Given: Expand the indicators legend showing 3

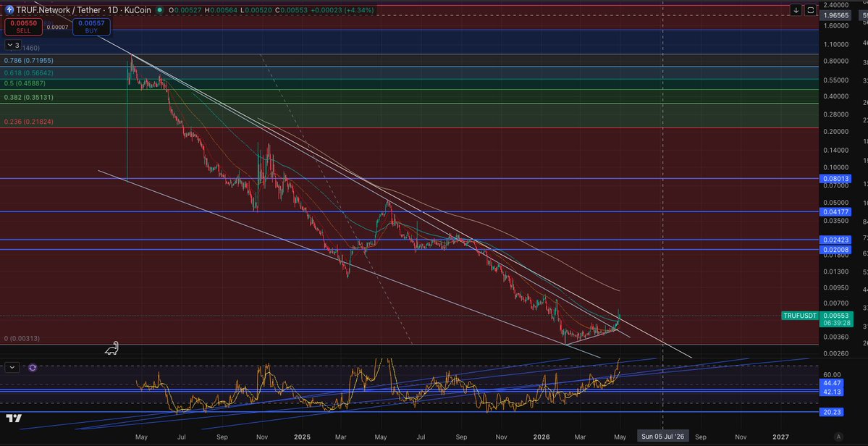Looking at the screenshot, I should 13,46.
